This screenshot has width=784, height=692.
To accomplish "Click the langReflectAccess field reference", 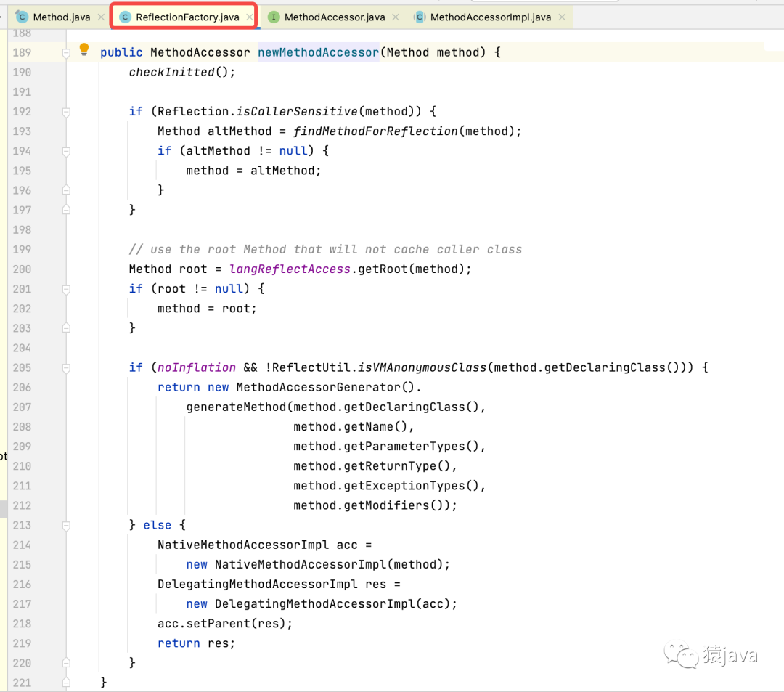I will (290, 269).
